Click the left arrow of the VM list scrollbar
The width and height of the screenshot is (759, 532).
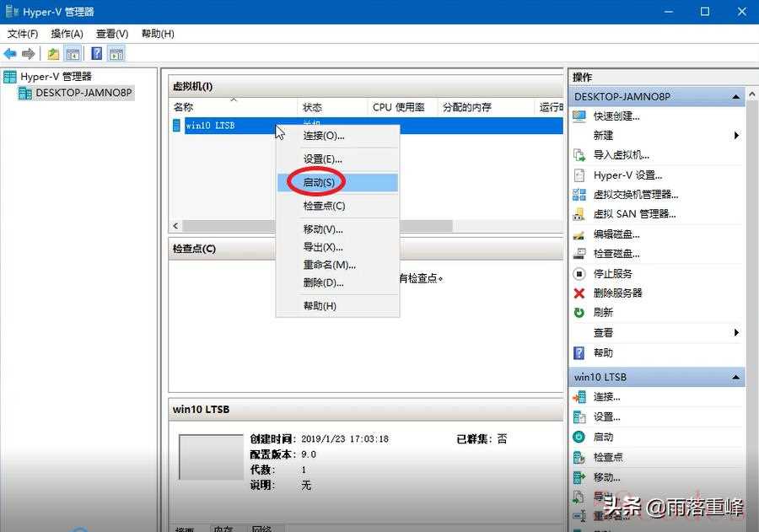pyautogui.click(x=175, y=226)
